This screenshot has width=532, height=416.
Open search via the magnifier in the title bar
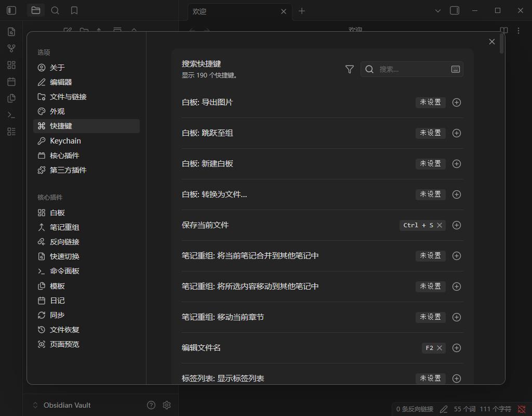pyautogui.click(x=55, y=10)
